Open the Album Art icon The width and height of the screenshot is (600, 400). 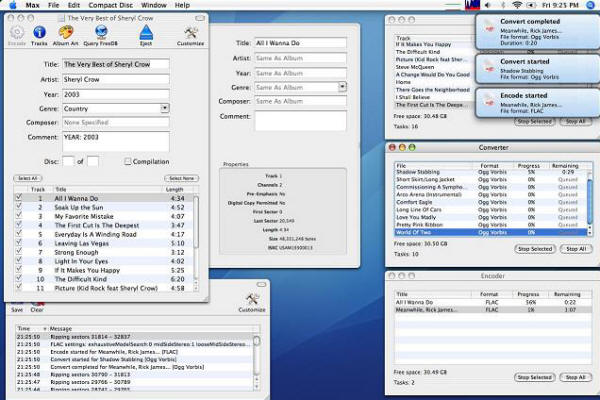pyautogui.click(x=66, y=33)
